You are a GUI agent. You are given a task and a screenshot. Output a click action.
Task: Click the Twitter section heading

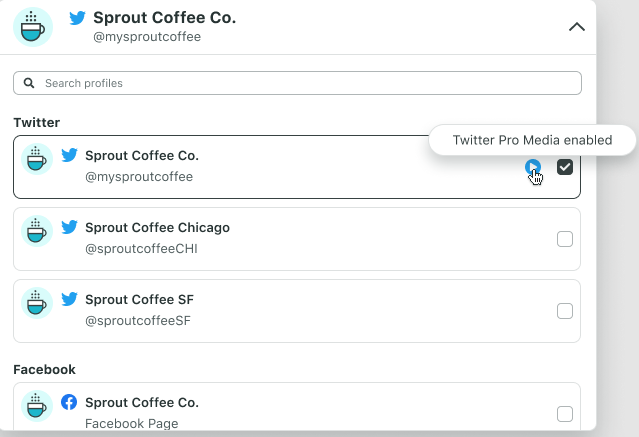pos(37,122)
